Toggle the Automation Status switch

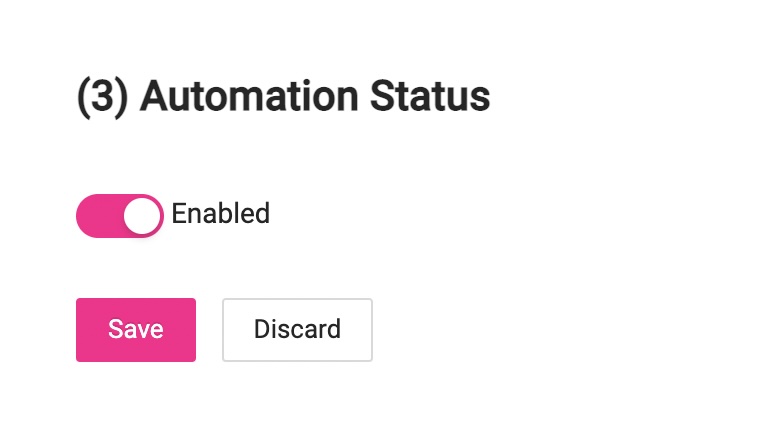[119, 215]
